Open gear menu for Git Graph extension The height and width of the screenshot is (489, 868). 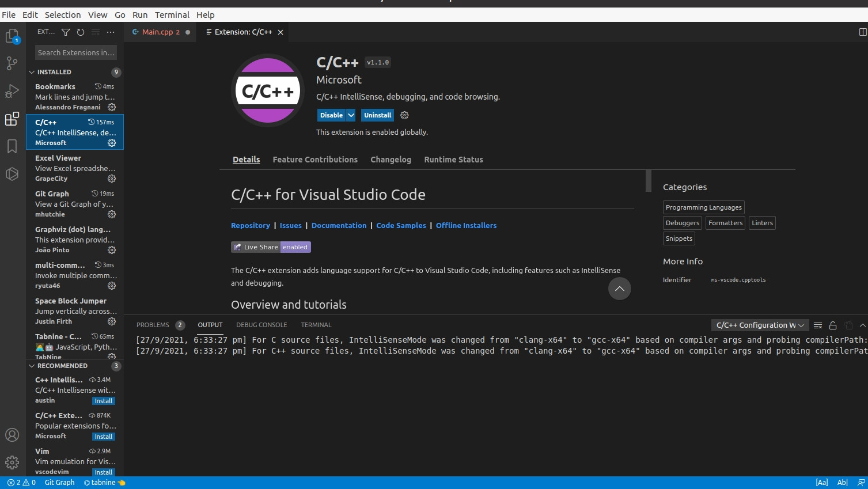[x=112, y=214]
